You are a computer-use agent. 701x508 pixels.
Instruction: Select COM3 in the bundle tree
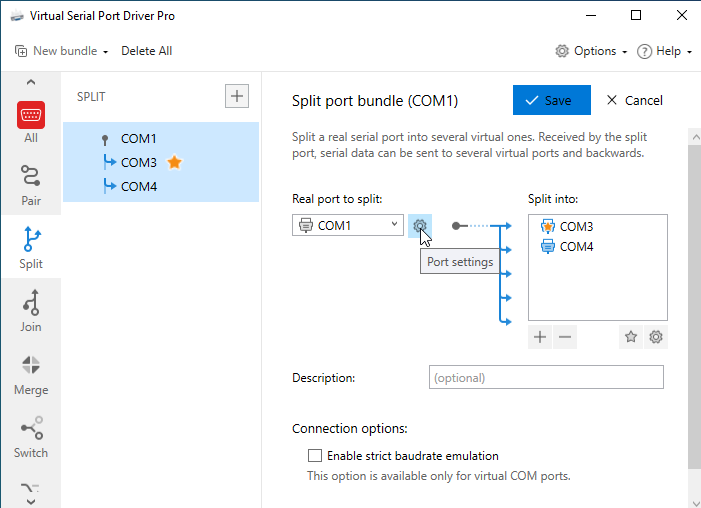tap(139, 162)
